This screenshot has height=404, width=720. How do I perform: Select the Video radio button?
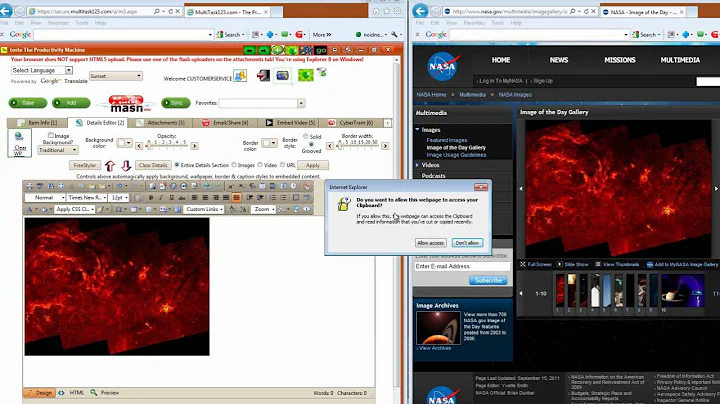[x=260, y=164]
